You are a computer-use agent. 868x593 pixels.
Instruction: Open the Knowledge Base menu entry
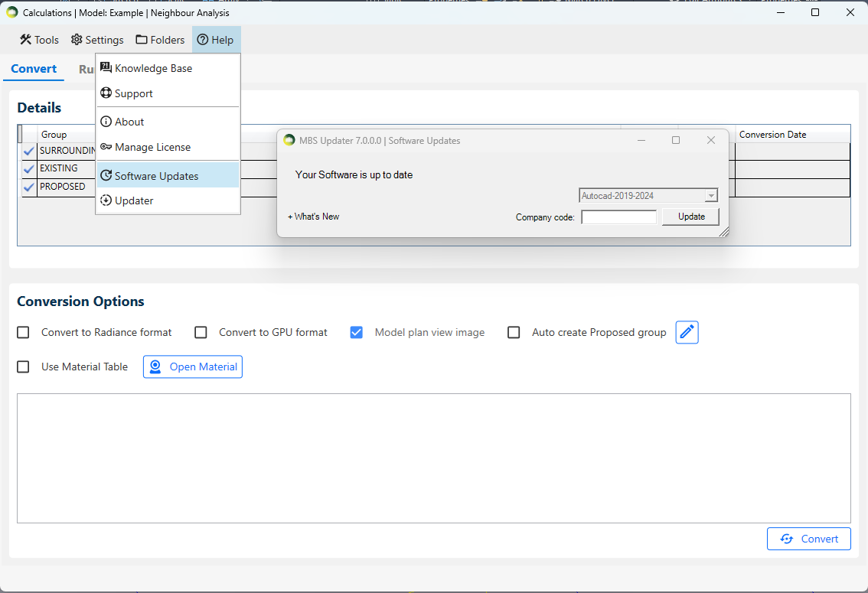pos(153,68)
